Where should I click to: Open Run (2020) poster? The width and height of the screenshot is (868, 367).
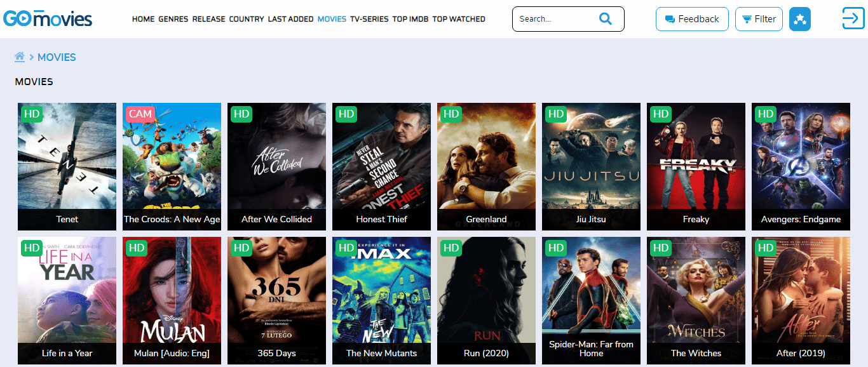point(486,300)
